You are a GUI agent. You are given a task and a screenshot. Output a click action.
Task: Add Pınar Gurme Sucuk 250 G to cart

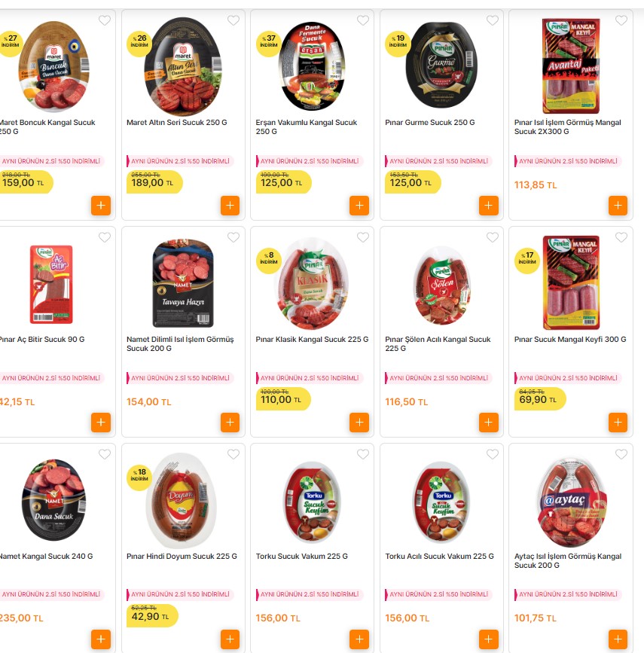(489, 206)
